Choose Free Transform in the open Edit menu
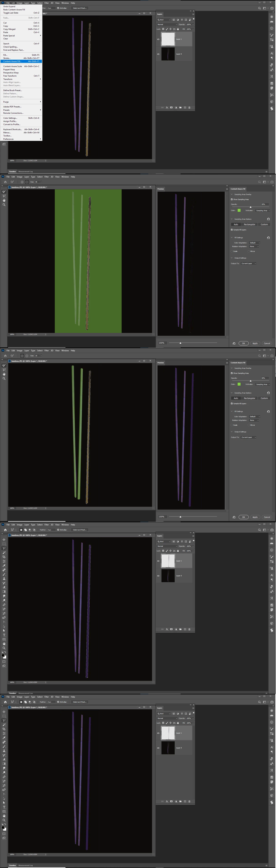The width and height of the screenshot is (276, 868). [21, 76]
